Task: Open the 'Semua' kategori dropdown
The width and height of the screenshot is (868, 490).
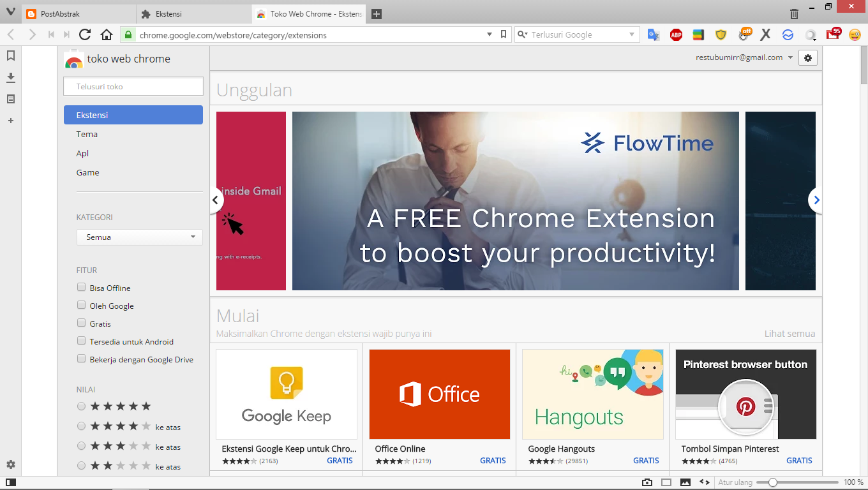Action: [139, 237]
